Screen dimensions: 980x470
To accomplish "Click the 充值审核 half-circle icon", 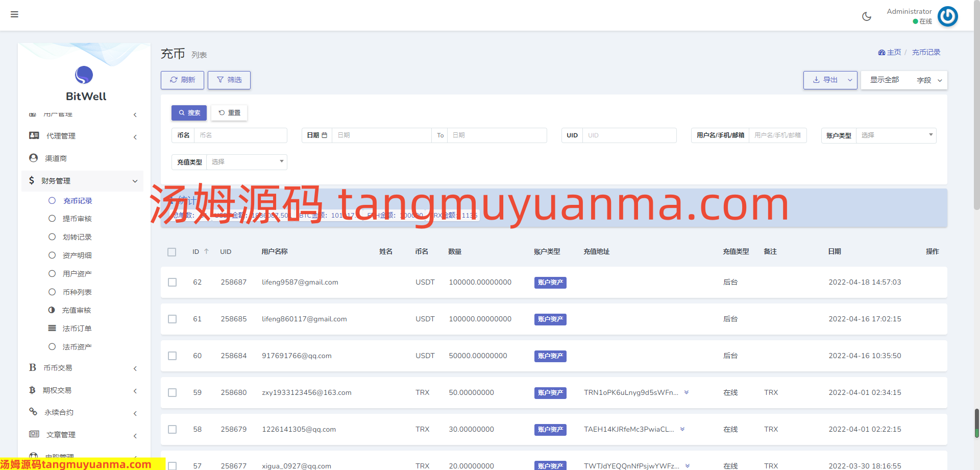I will [x=52, y=310].
